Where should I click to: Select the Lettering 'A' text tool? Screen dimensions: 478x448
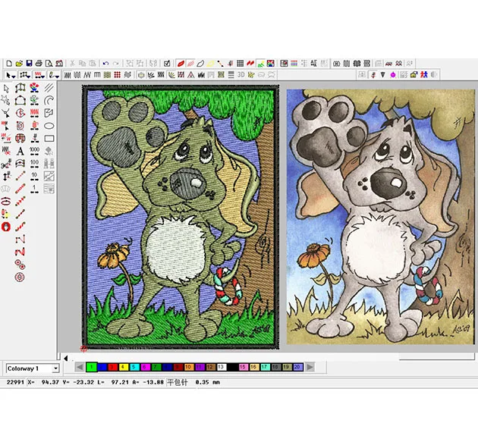[x=20, y=151]
